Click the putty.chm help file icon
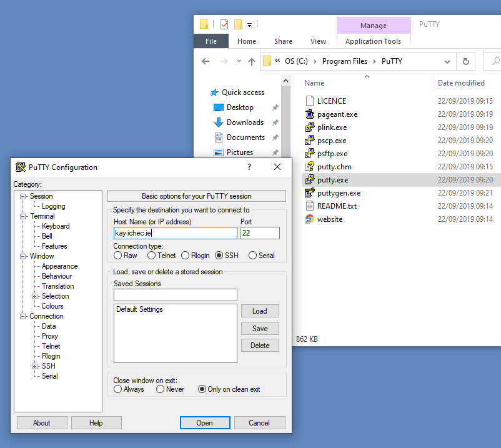The width and height of the screenshot is (501, 448). [x=309, y=166]
